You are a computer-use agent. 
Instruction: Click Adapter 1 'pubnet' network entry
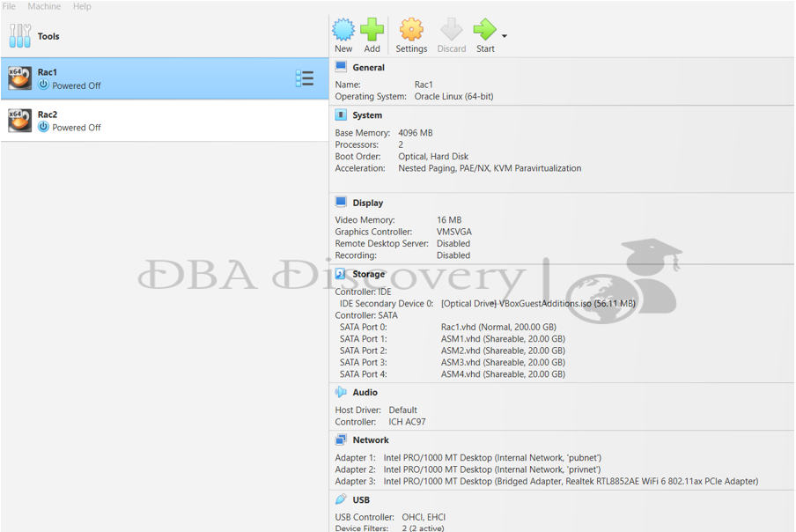point(492,457)
